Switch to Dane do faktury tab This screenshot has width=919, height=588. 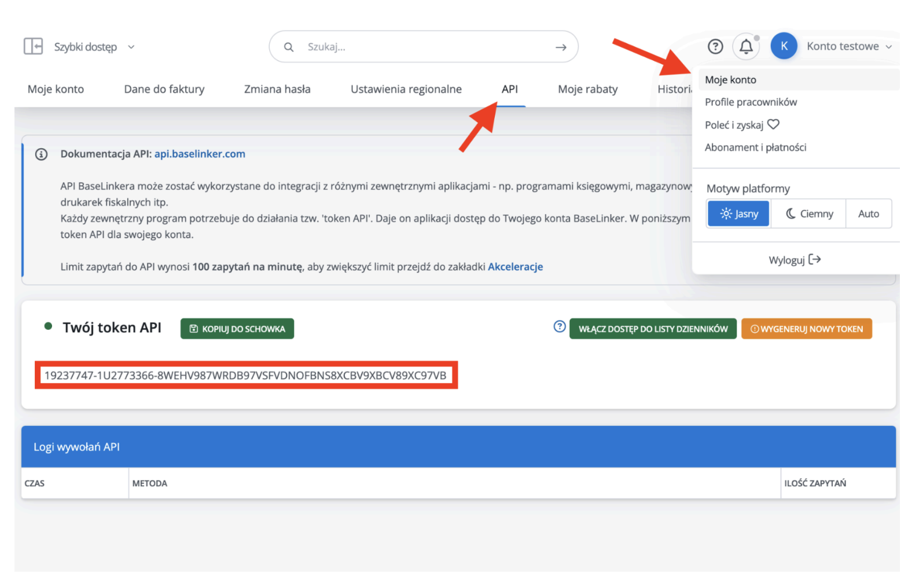[164, 89]
